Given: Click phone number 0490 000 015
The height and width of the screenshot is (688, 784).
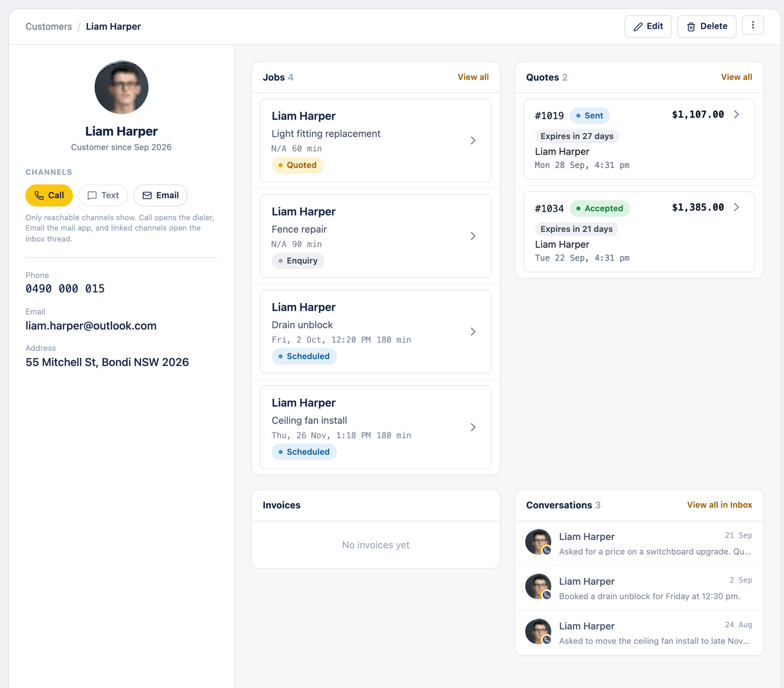Looking at the screenshot, I should (65, 289).
